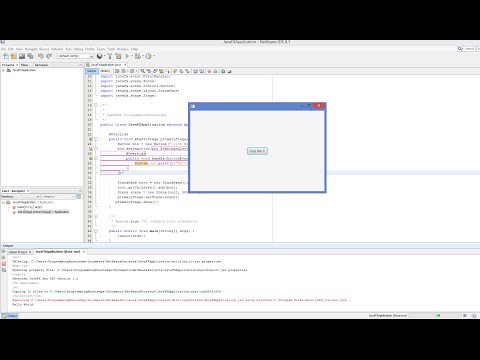
Task: Switch to the Files tab
Action: coord(25,65)
